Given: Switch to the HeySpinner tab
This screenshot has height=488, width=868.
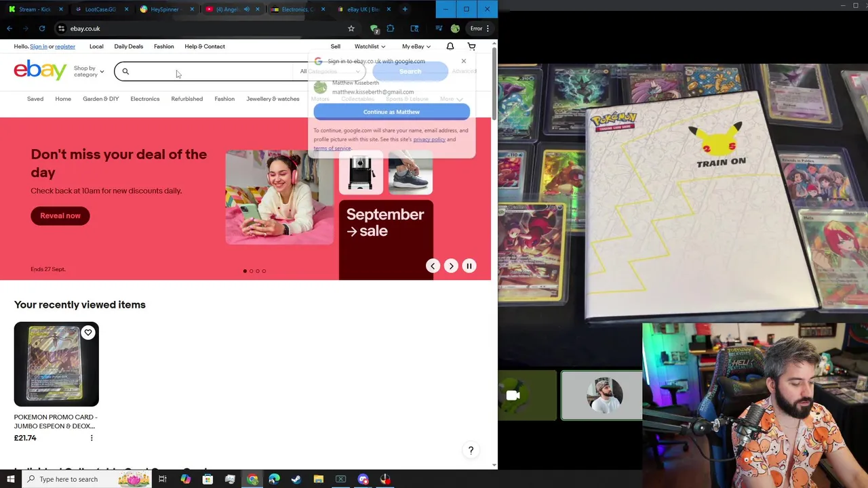Looking at the screenshot, I should pyautogui.click(x=166, y=9).
